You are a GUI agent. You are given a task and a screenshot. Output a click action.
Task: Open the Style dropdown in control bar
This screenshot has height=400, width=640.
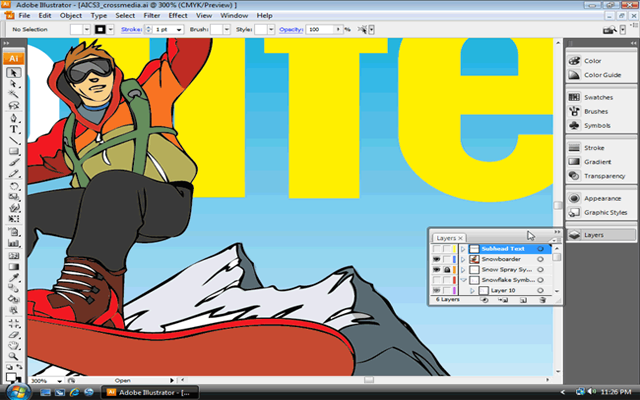click(271, 29)
